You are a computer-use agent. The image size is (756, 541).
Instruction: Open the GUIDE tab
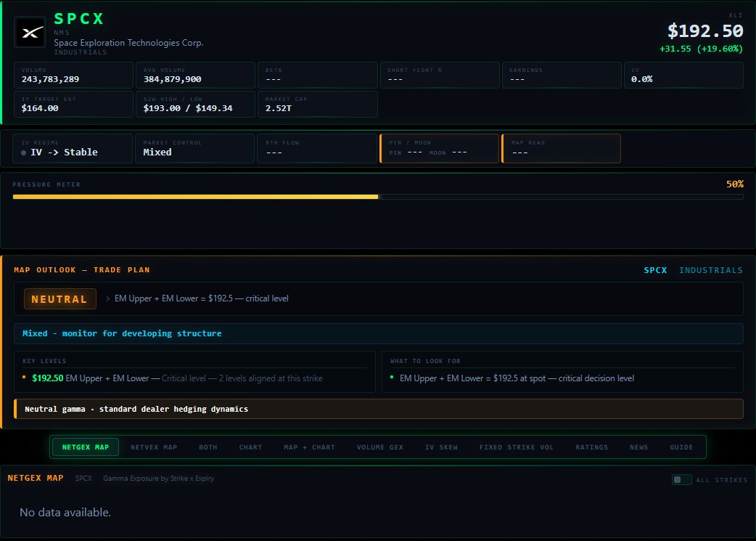[x=681, y=447]
